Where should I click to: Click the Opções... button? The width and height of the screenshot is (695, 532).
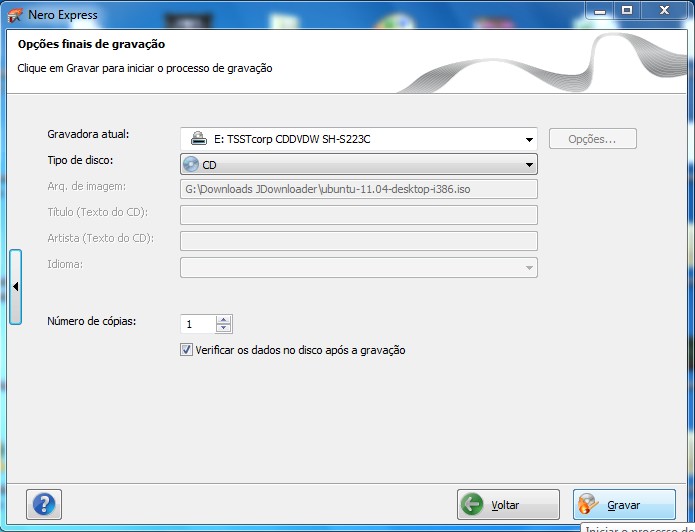[x=591, y=139]
